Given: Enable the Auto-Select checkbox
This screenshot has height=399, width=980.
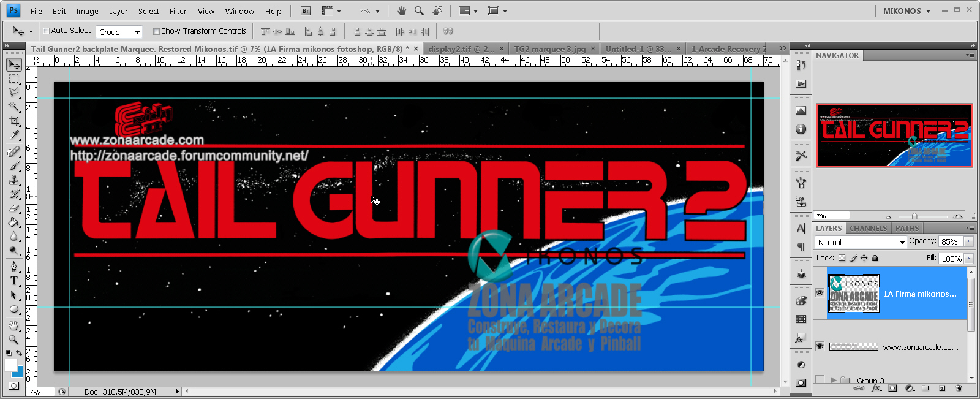Looking at the screenshot, I should click(46, 31).
